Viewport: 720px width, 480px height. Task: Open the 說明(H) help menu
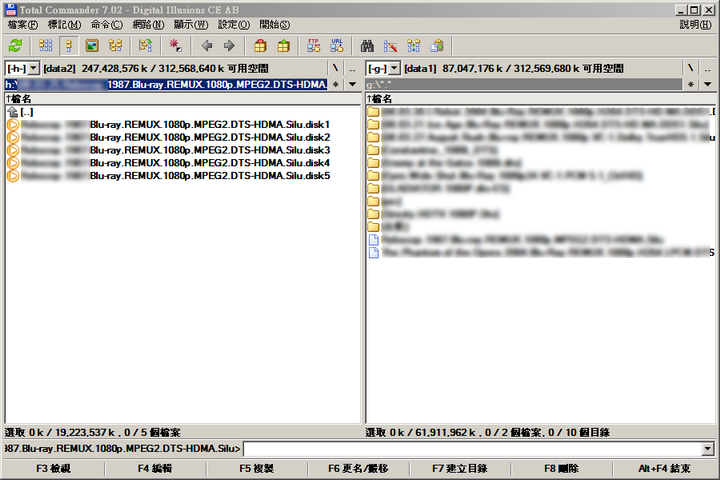point(696,25)
